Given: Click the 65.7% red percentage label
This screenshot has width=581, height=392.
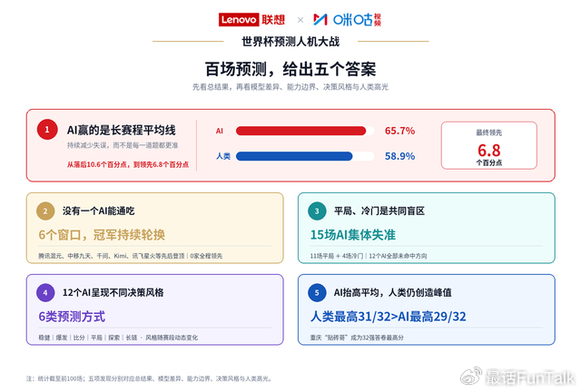Looking at the screenshot, I should [399, 131].
